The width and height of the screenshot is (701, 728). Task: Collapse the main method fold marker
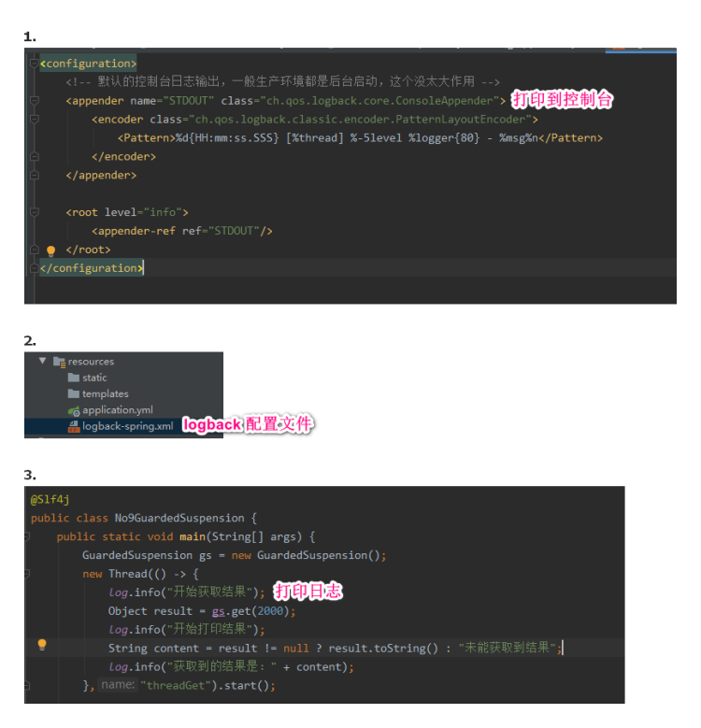click(27, 536)
